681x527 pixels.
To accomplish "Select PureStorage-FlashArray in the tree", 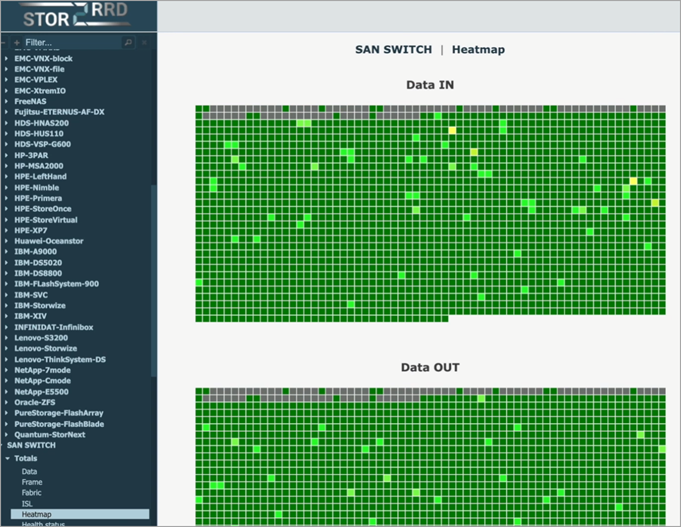I will [x=59, y=413].
